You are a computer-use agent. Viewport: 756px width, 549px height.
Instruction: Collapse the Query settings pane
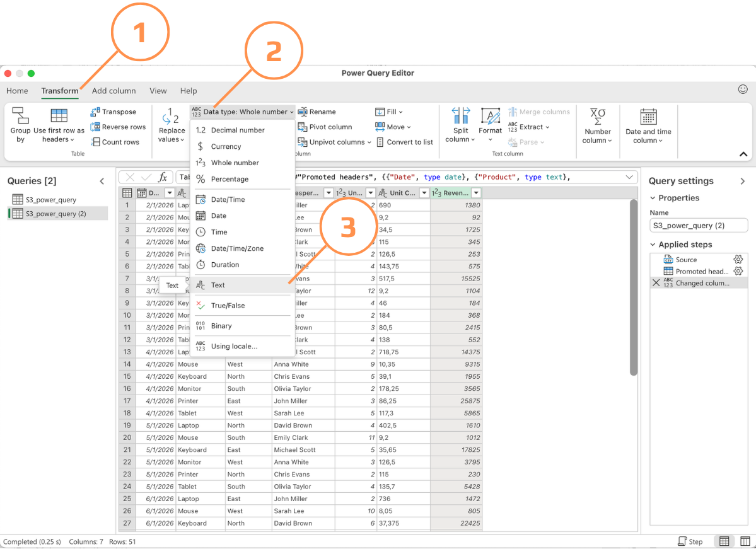click(x=743, y=182)
